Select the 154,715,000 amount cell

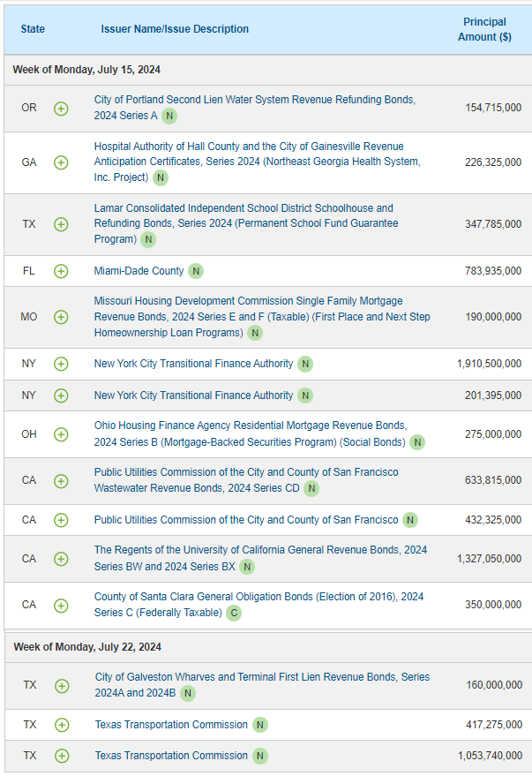click(x=493, y=108)
